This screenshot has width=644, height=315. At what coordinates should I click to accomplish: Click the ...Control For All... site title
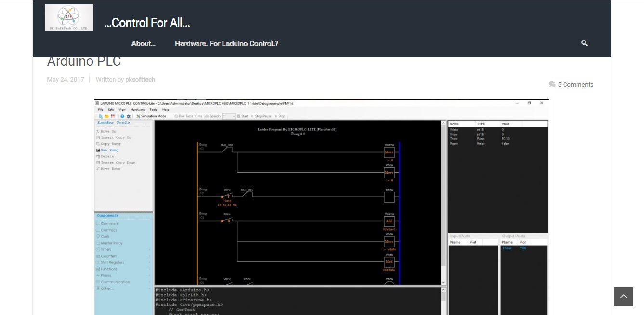(x=147, y=23)
